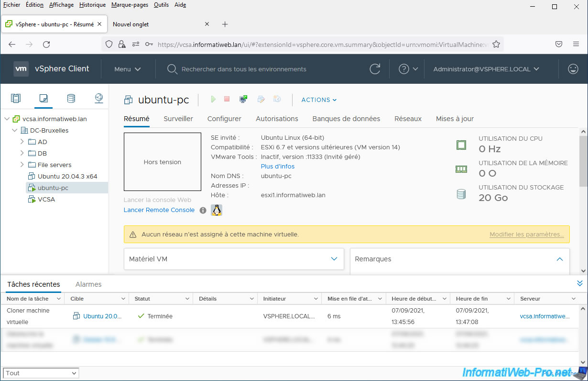Open the Réseaux tab
Image resolution: width=588 pixels, height=381 pixels.
(x=408, y=119)
